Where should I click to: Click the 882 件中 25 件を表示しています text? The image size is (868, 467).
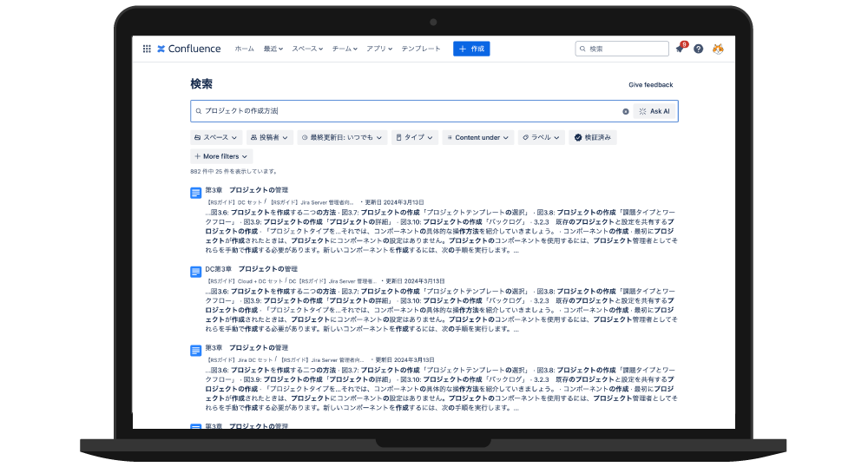[233, 172]
